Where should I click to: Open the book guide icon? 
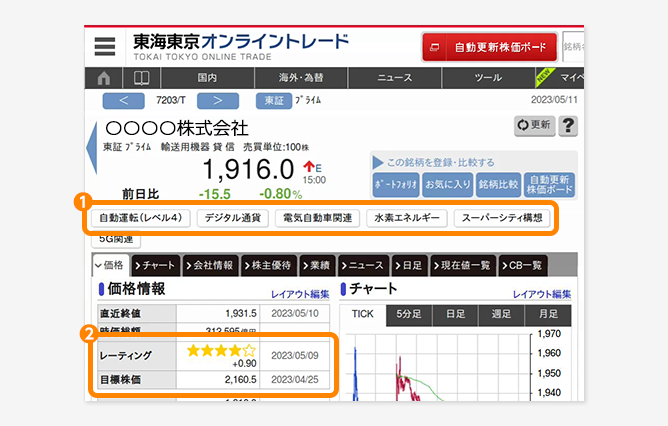click(x=141, y=78)
